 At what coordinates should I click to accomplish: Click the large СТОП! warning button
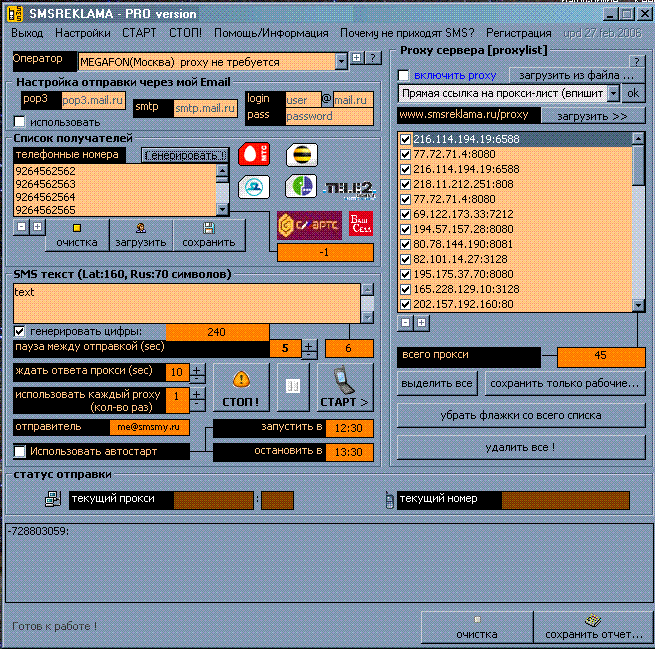241,387
